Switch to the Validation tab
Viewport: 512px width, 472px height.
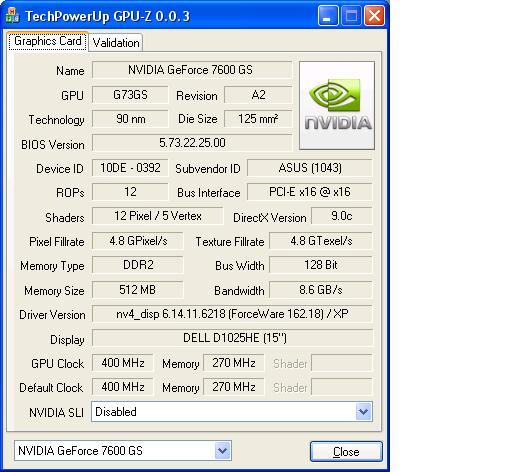tap(116, 43)
